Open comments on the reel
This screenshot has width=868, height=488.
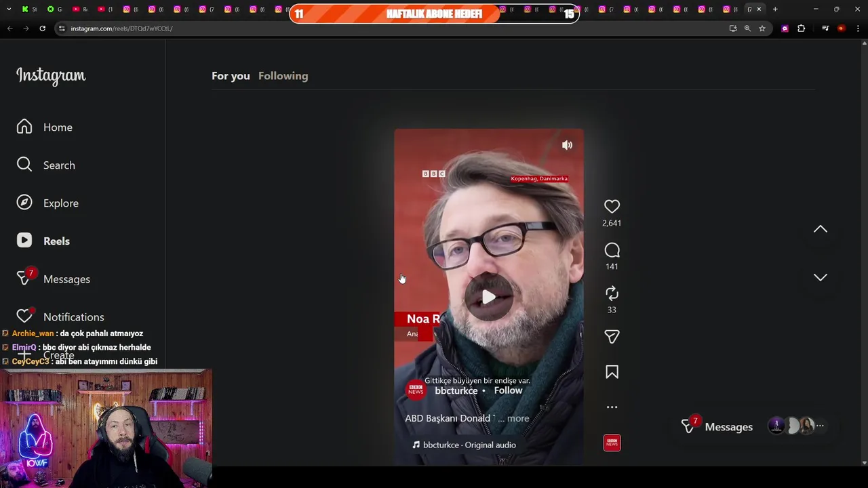(x=612, y=251)
